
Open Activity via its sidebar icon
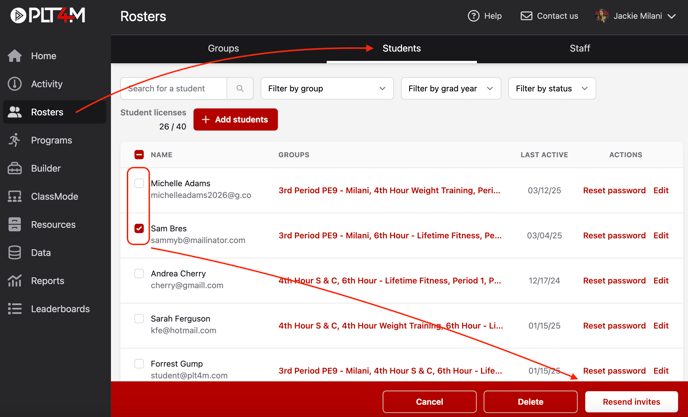(x=15, y=84)
